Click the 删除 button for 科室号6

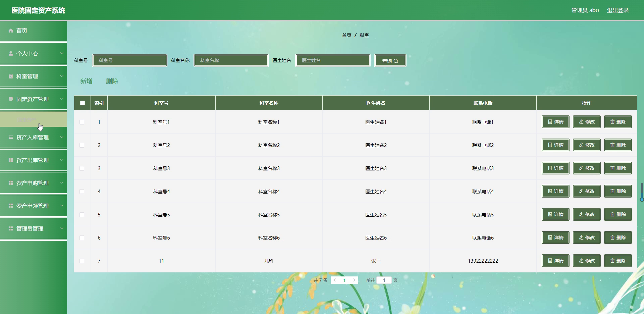pyautogui.click(x=618, y=238)
